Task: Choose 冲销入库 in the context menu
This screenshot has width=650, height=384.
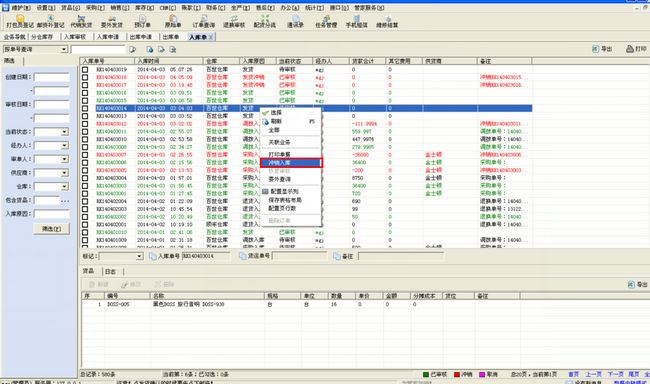Action: [x=291, y=163]
